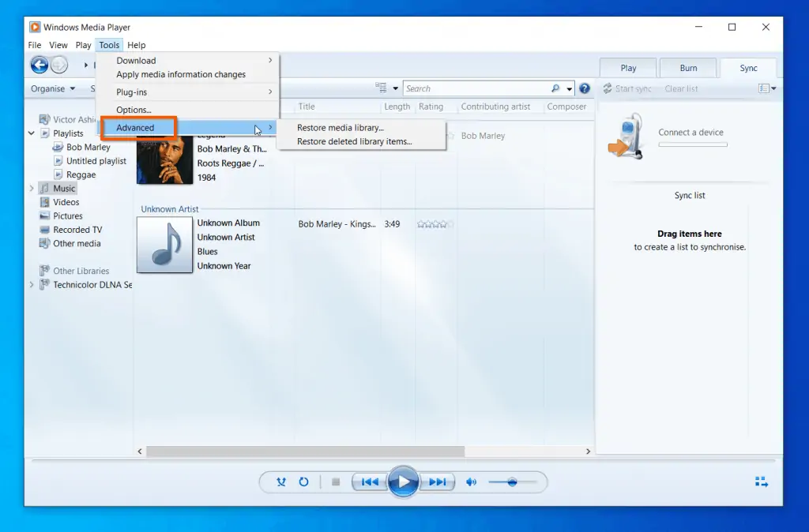Viewport: 809px width, 532px height.
Task: Open the search filter dropdown arrow
Action: [569, 88]
